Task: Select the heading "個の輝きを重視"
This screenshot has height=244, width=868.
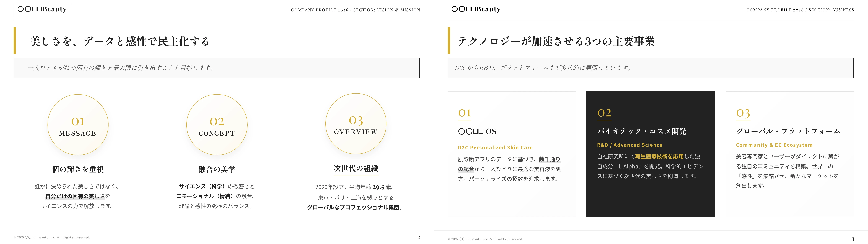Action: coord(78,169)
